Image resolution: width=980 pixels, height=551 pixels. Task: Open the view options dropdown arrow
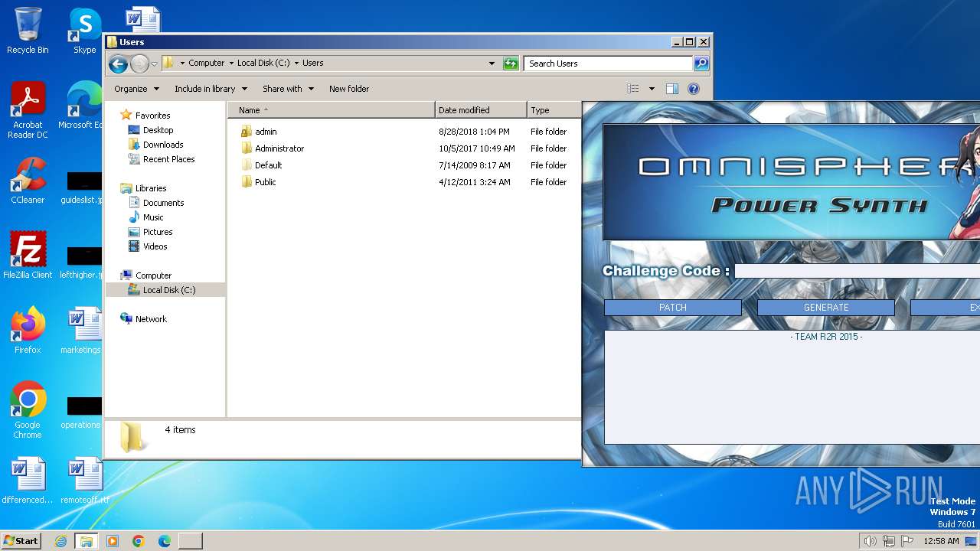(652, 89)
